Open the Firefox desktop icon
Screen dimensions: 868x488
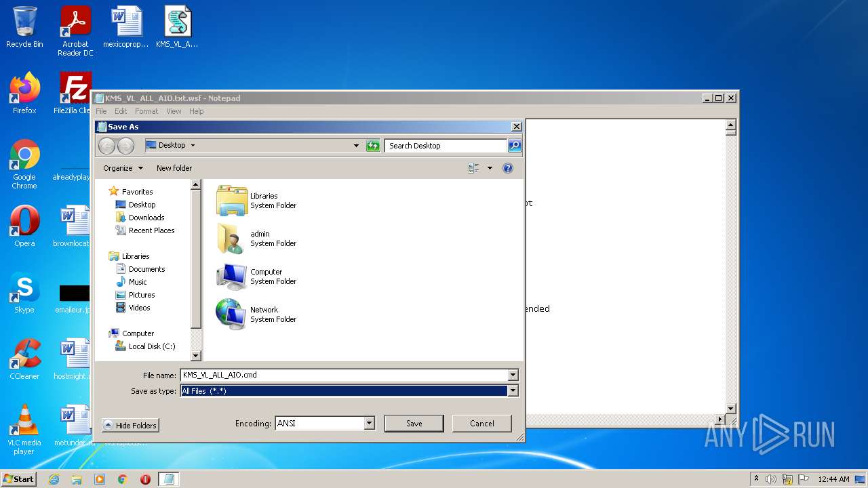24,94
